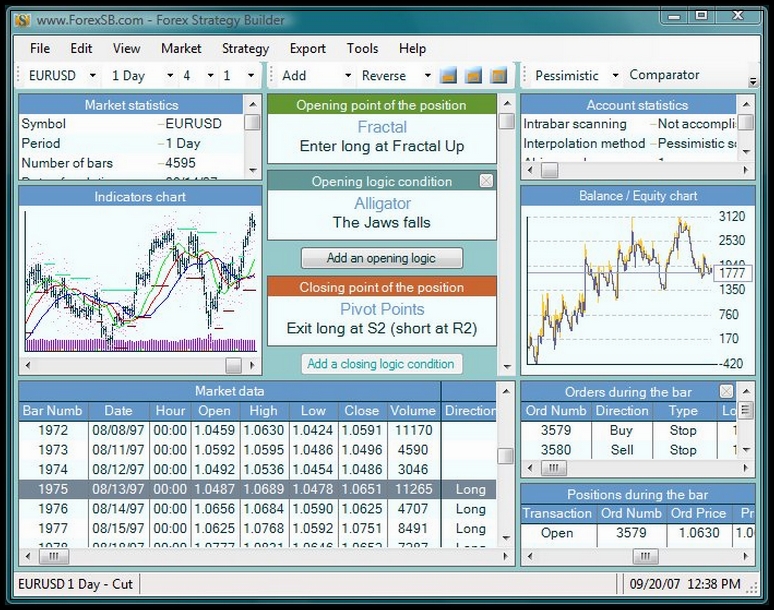This screenshot has width=774, height=610.
Task: Open the Edit menu
Action: tap(81, 48)
